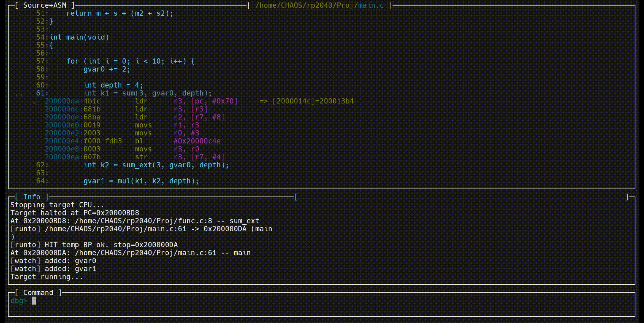
Task: Click the 'Target running...' status line
Action: click(47, 277)
